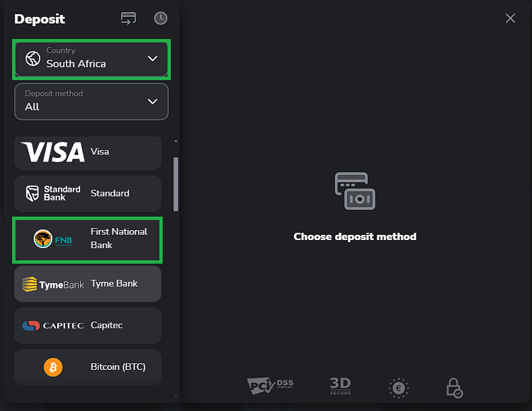Click the euro stars badge icon
This screenshot has width=532, height=411.
pyautogui.click(x=399, y=387)
